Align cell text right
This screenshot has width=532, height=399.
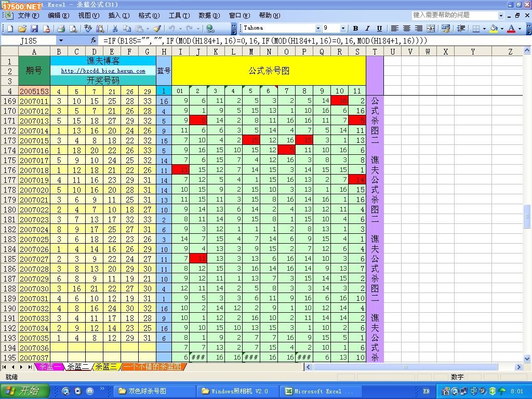419,29
